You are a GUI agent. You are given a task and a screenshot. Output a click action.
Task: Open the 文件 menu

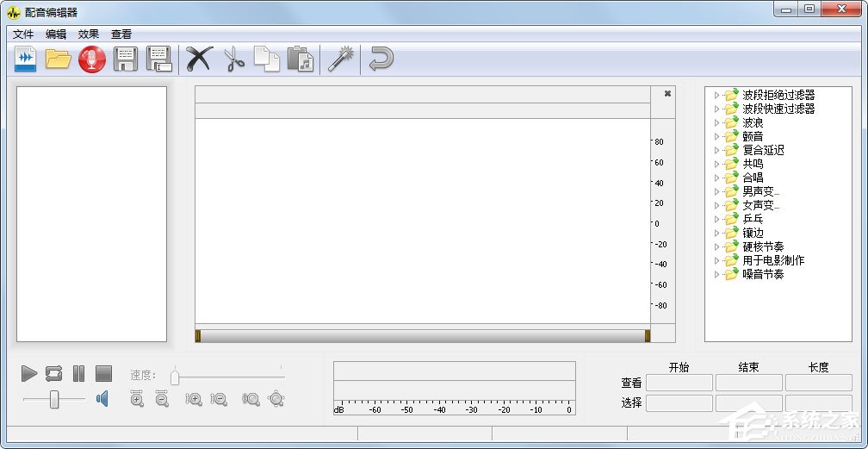(23, 34)
